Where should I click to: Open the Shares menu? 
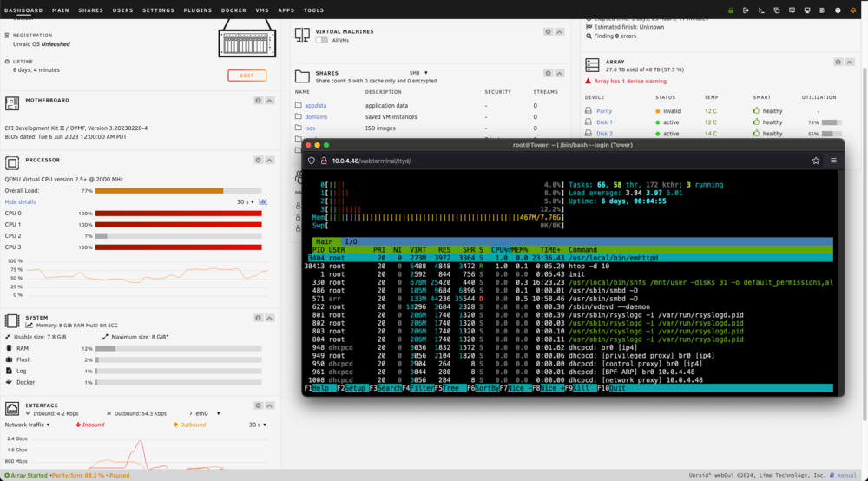[x=91, y=10]
